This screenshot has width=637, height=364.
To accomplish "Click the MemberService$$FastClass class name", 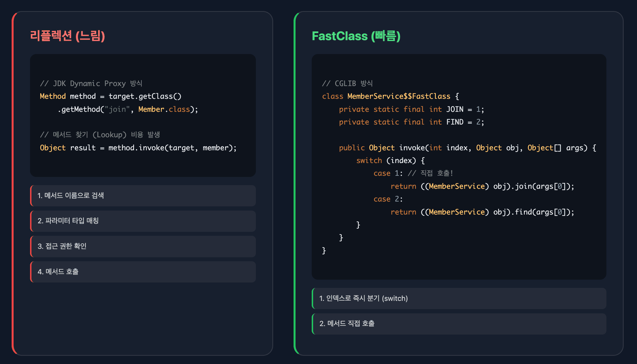I will pos(399,96).
